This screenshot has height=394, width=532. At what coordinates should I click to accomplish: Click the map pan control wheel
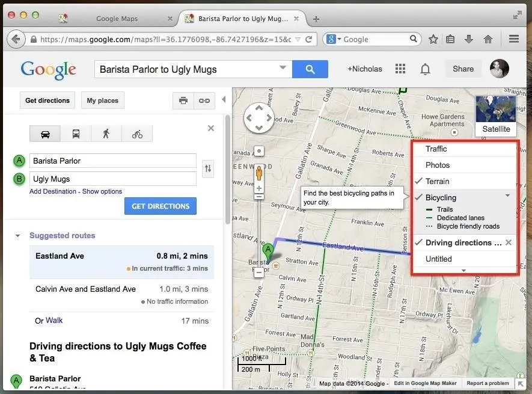(x=259, y=118)
